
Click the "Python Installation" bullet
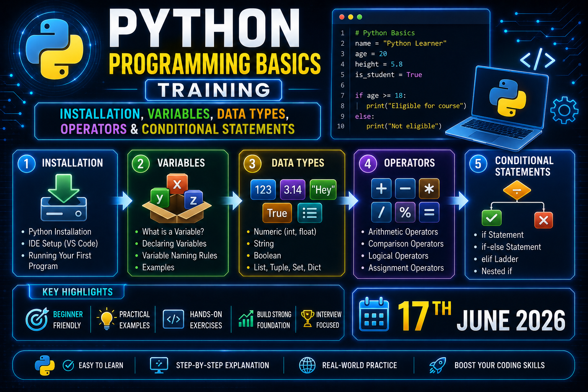(60, 232)
